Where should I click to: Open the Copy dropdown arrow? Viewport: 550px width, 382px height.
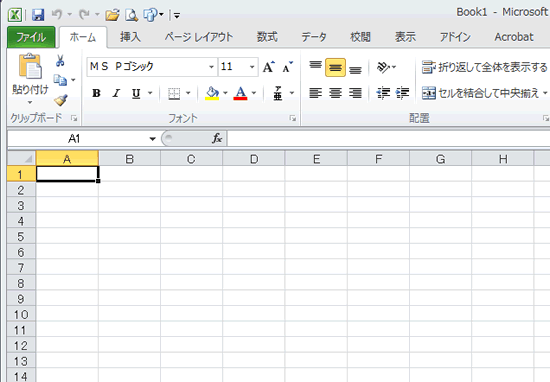[x=73, y=80]
